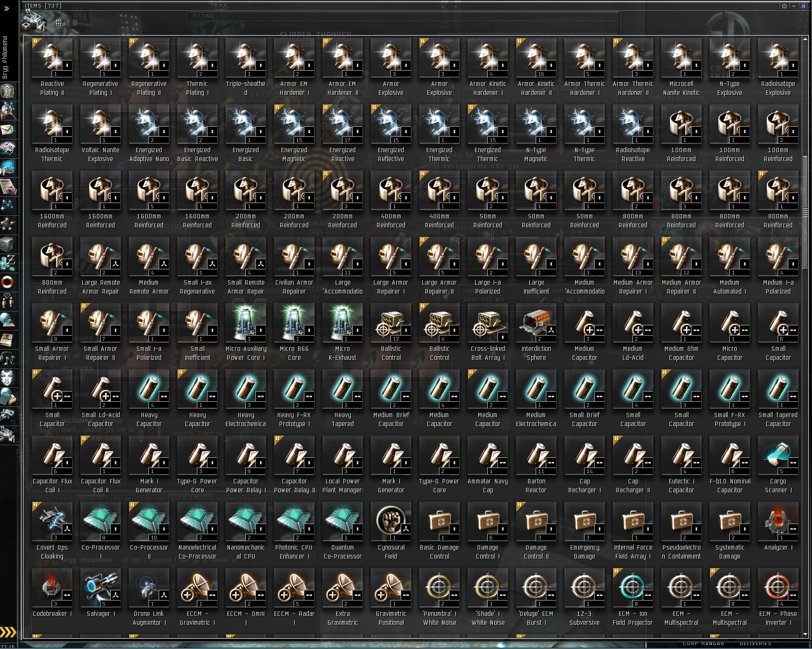Select the 'Deluge' ECM Burst I
This screenshot has width=812, height=649.
tap(536, 597)
